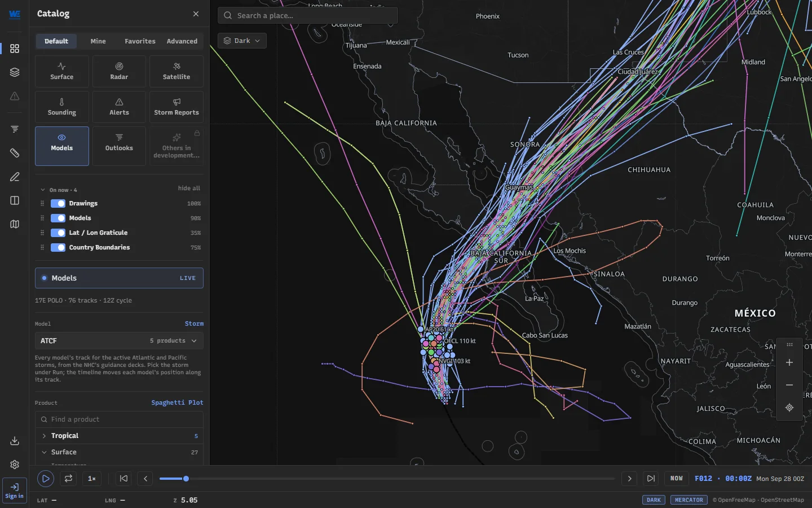Close the Catalog panel
This screenshot has width=812, height=508.
[196, 14]
